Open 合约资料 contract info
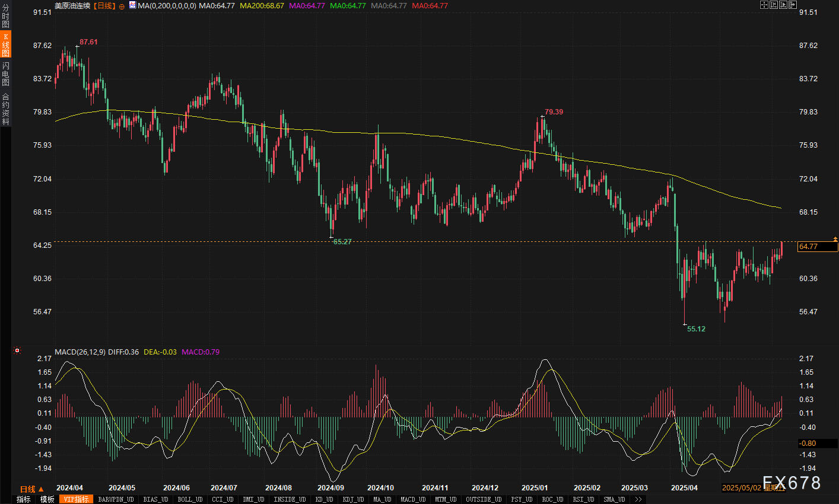Viewport: 839px width, 504px height. (x=5, y=109)
